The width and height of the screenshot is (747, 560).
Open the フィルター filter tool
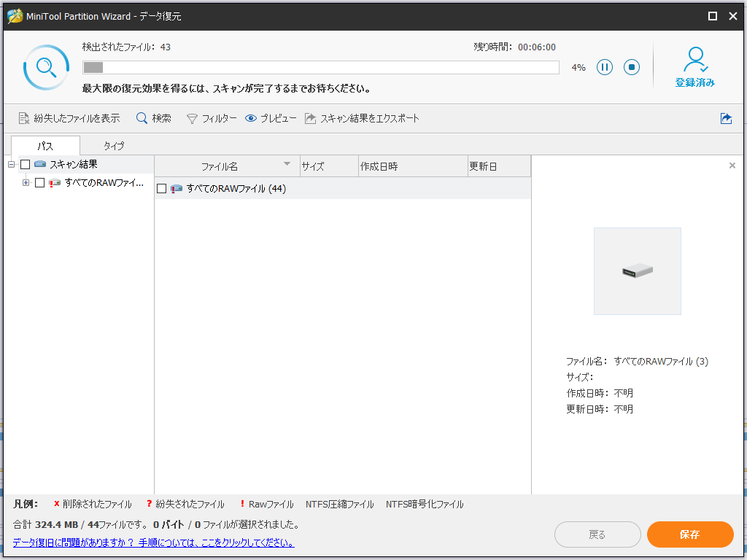coord(193,118)
